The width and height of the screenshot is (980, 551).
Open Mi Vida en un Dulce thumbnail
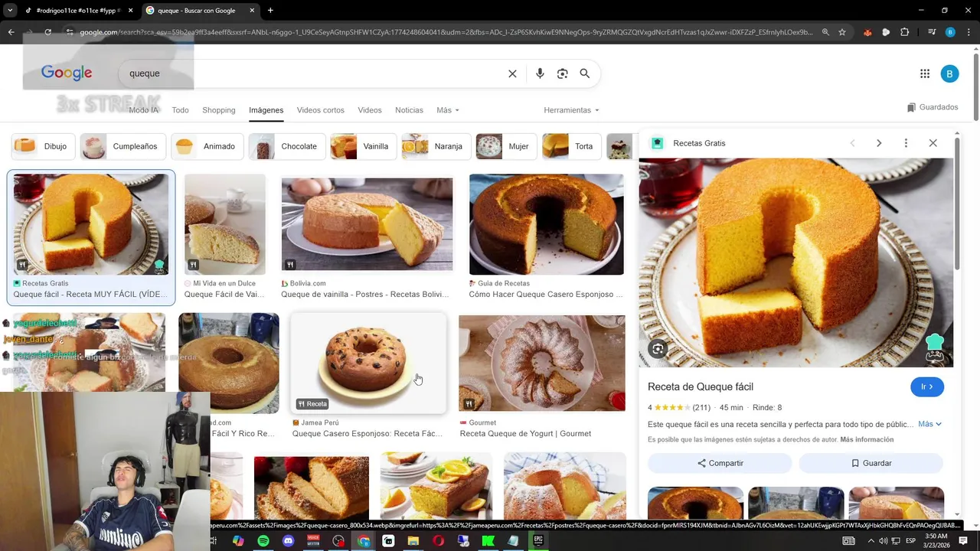(x=225, y=224)
